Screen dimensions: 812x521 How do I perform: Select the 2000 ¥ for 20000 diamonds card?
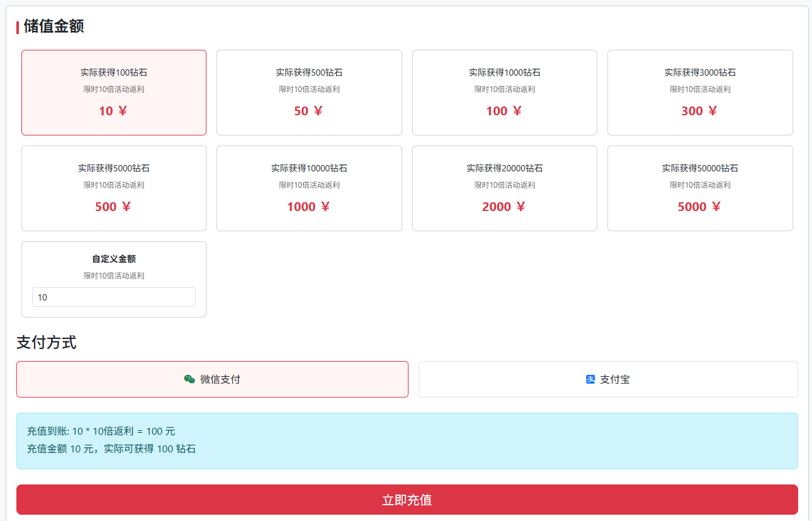click(504, 188)
